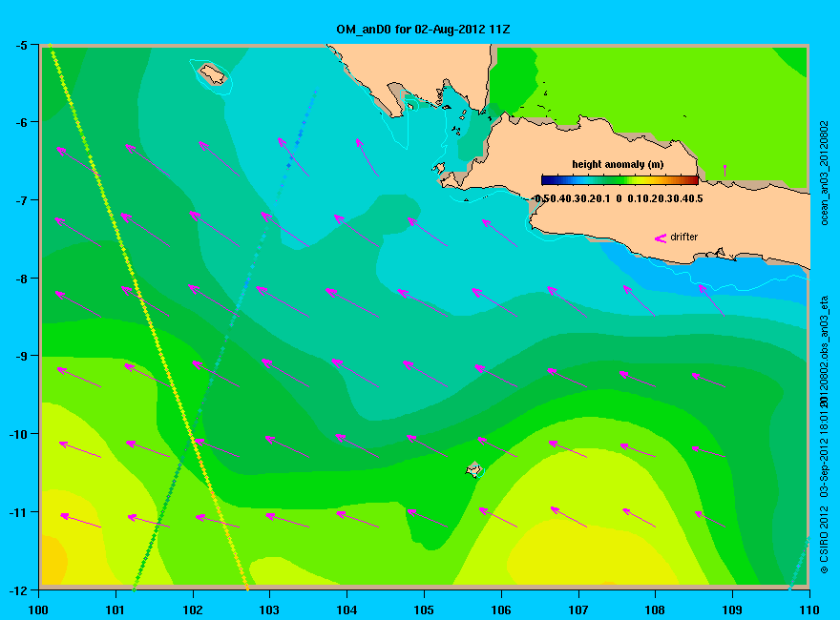Click the x-axis label 105
This screenshot has width=840, height=620.
[424, 610]
